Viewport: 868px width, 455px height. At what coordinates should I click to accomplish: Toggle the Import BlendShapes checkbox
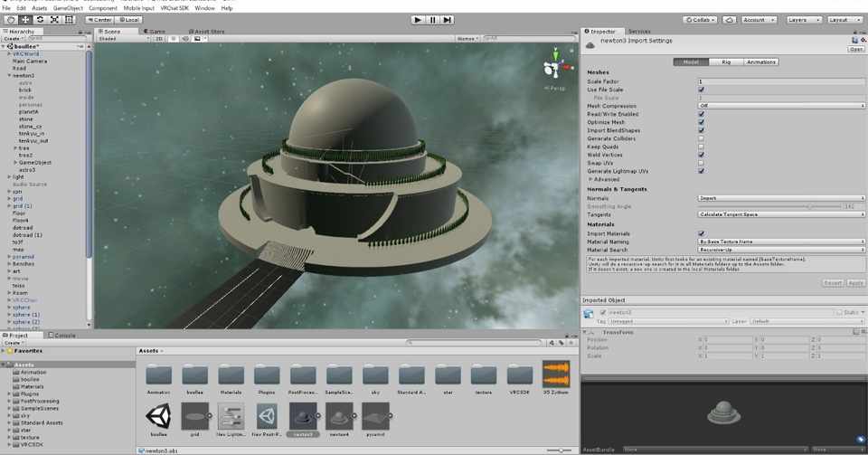tap(702, 130)
